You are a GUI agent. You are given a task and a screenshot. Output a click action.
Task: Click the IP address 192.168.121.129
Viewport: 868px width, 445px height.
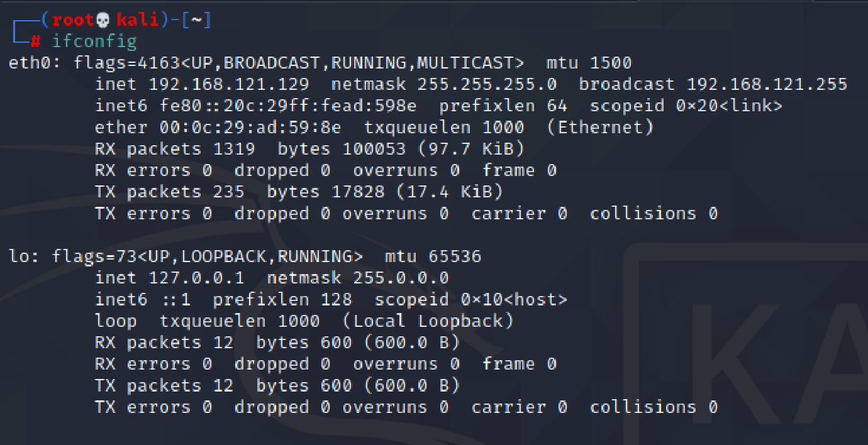(x=228, y=84)
